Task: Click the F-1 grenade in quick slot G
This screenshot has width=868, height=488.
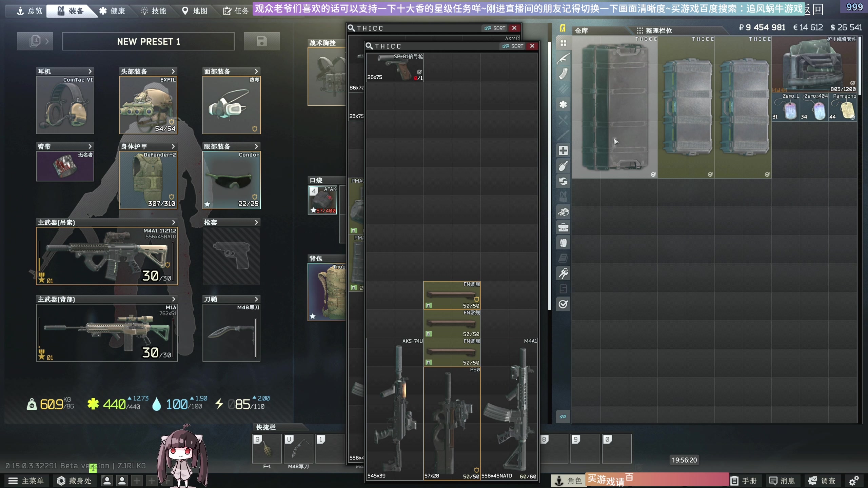Action: (x=267, y=449)
